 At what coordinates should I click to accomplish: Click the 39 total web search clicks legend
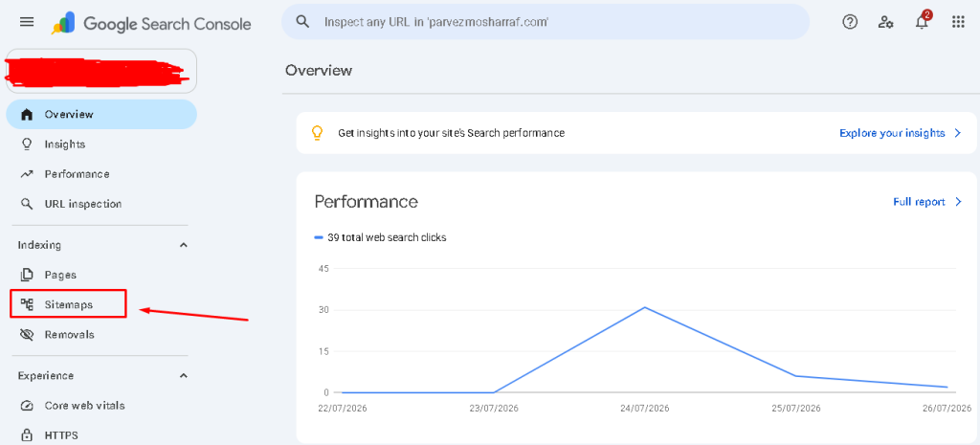click(381, 237)
